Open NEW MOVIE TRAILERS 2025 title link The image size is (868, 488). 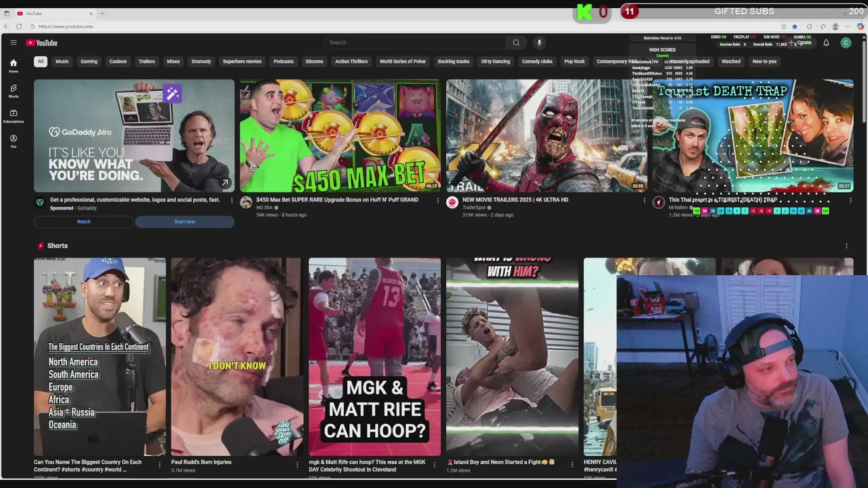point(515,200)
